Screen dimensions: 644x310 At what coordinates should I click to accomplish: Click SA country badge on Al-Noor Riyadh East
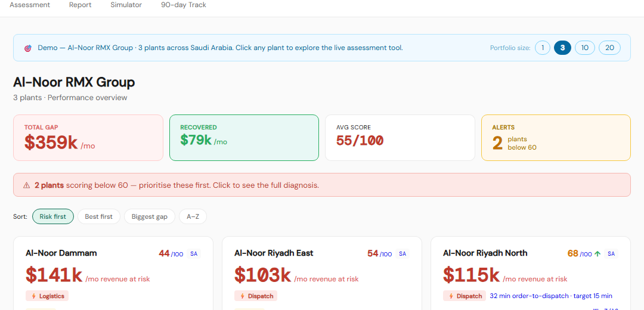coord(402,254)
